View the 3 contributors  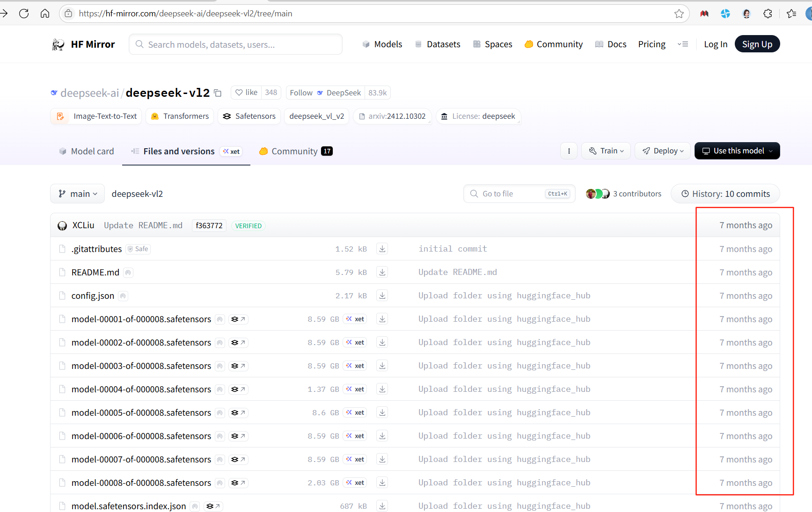click(x=623, y=194)
